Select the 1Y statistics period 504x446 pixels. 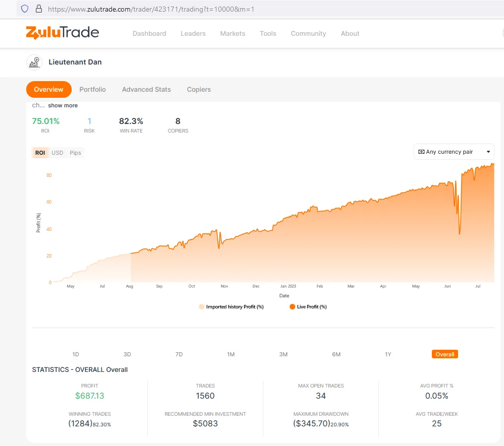(388, 354)
